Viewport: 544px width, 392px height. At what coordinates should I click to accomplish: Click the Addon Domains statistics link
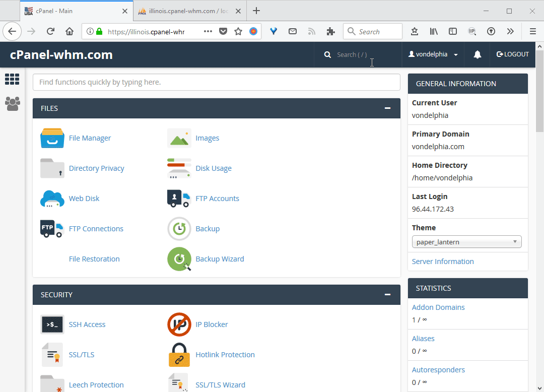tap(438, 307)
